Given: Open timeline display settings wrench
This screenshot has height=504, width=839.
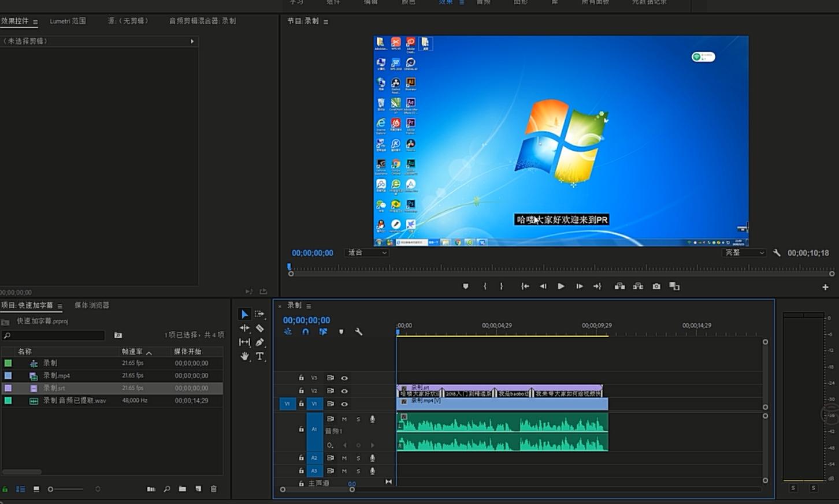Looking at the screenshot, I should [358, 332].
